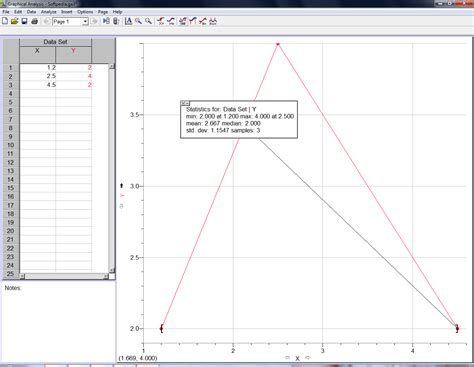Click inside the Notes text area
The width and height of the screenshot is (474, 367).
coord(59,323)
